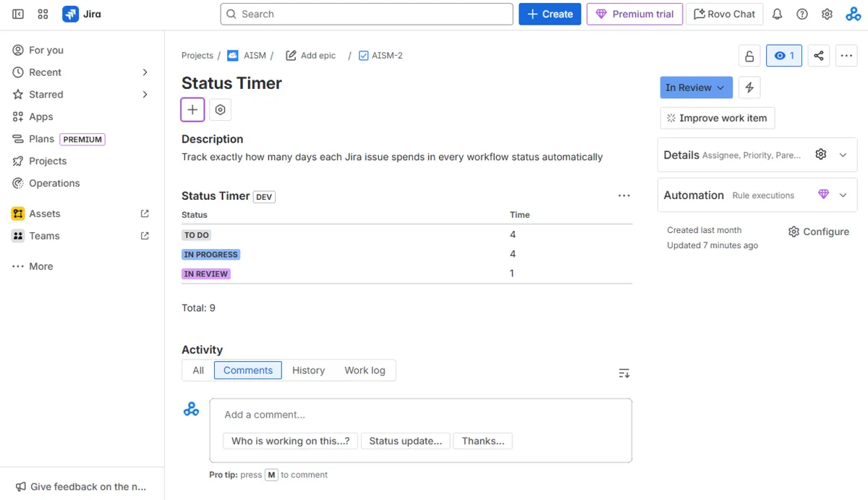The height and width of the screenshot is (500, 868).
Task: Click the hexagon apps icon beside plus
Action: coord(221,110)
